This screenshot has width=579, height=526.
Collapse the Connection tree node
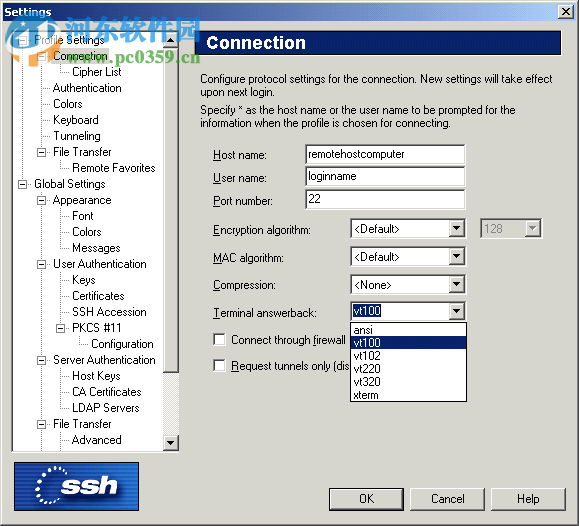[42, 57]
